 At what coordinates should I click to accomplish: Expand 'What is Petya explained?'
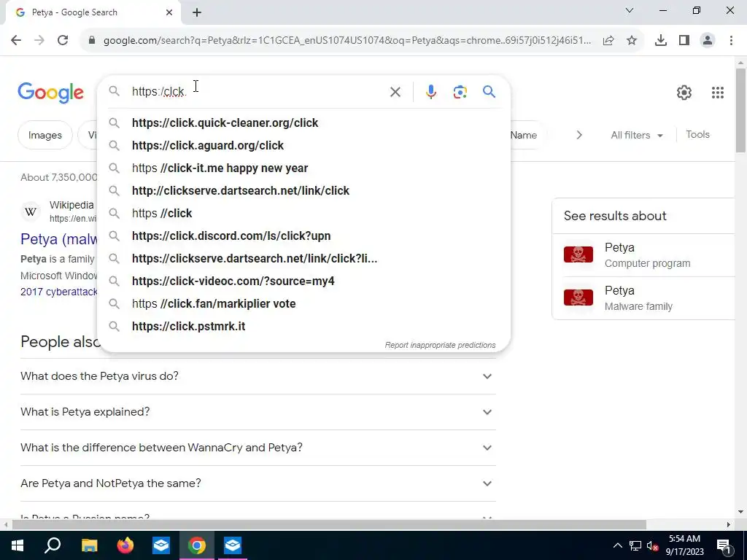[x=258, y=412]
